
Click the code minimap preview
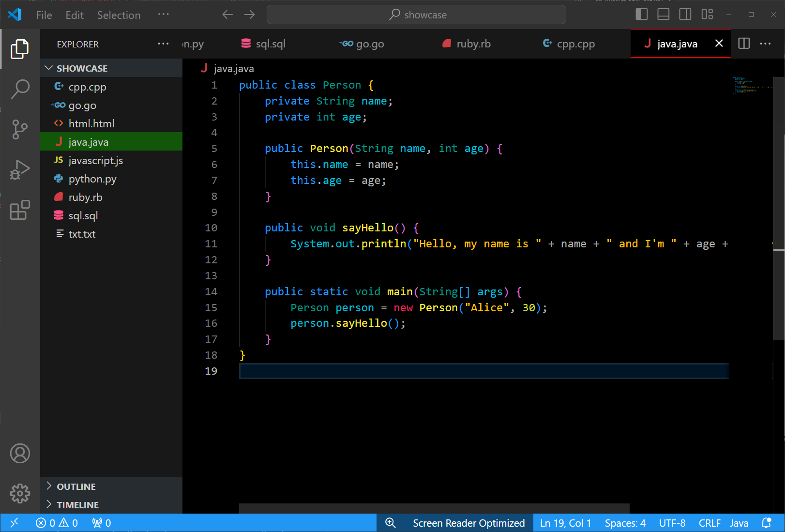pyautogui.click(x=752, y=86)
